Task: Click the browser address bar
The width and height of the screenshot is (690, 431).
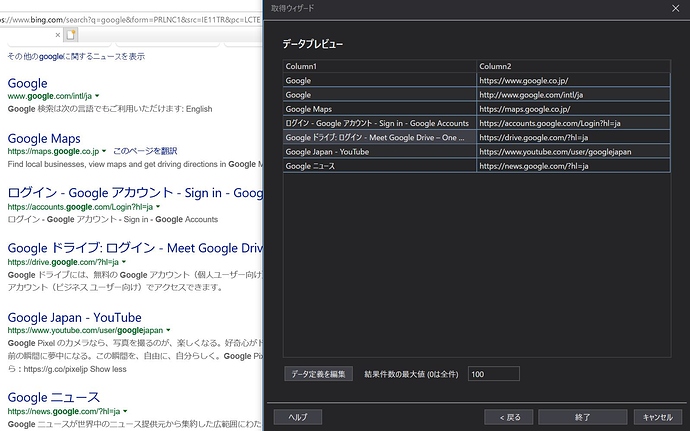Action: pos(131,20)
